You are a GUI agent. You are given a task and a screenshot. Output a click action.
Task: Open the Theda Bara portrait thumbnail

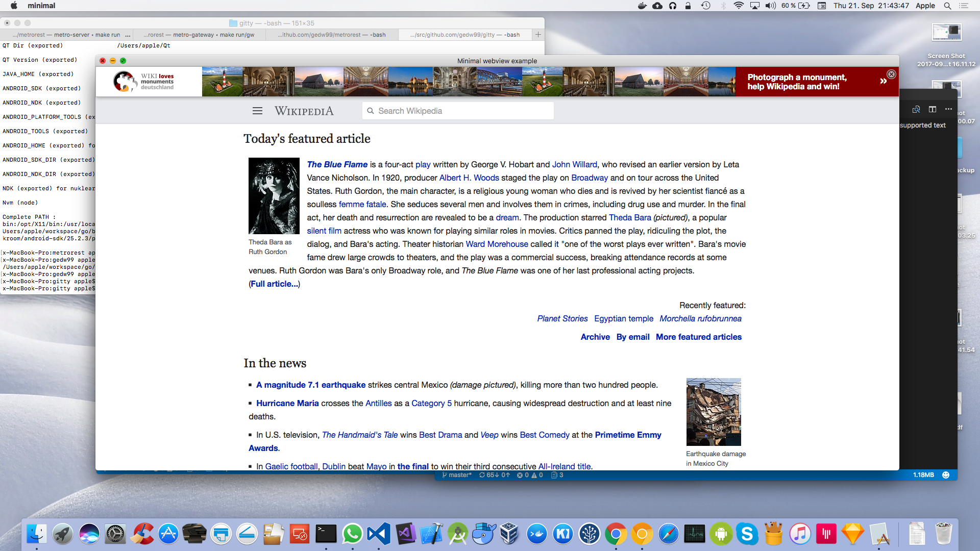(274, 196)
